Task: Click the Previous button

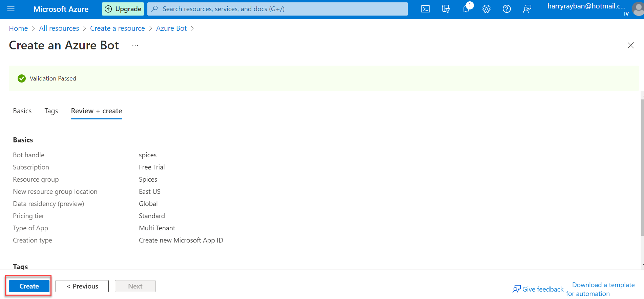Action: point(82,286)
